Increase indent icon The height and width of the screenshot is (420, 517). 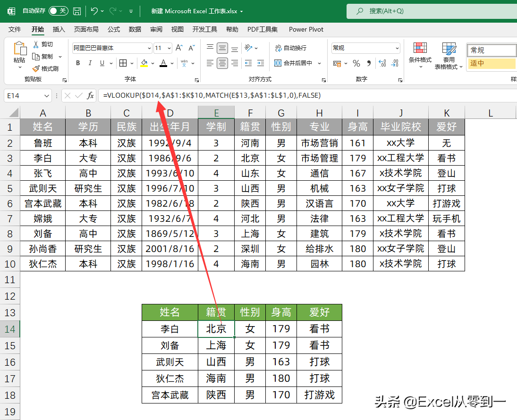(261, 63)
